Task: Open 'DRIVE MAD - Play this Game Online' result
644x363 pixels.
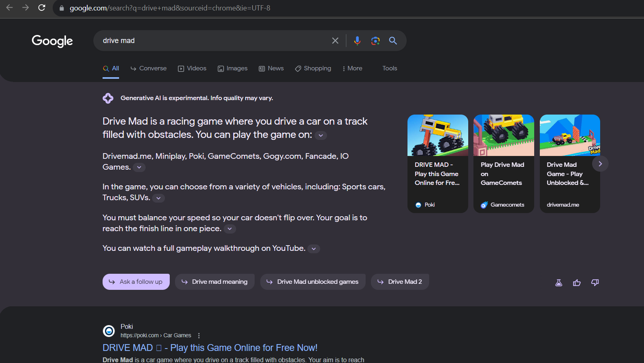Action: (x=210, y=348)
